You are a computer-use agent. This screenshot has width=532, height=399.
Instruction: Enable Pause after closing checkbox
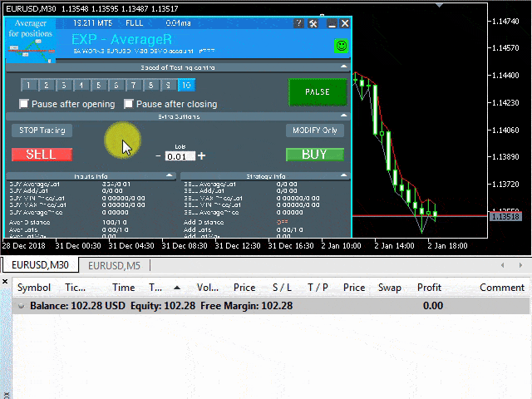[x=129, y=104]
